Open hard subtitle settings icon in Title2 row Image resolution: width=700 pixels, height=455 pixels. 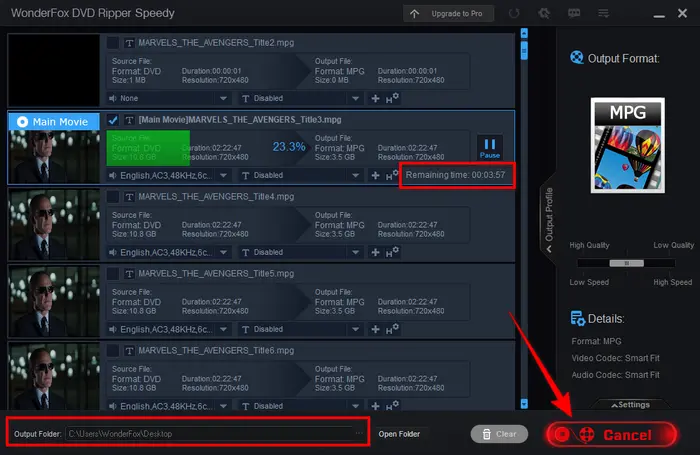click(x=392, y=98)
